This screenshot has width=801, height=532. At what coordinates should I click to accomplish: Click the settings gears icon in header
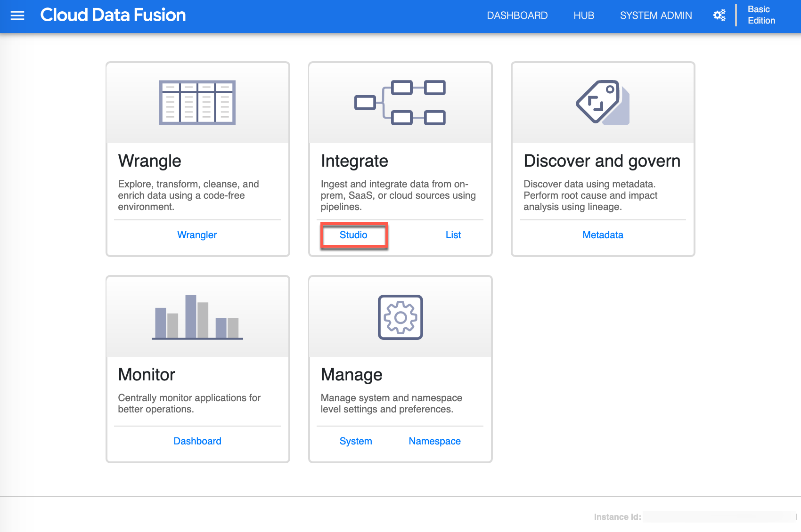coord(719,16)
